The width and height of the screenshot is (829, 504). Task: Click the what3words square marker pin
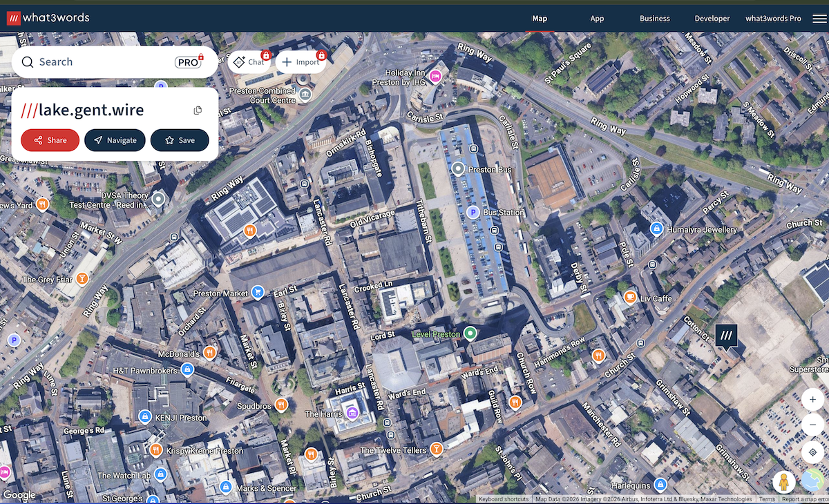tap(726, 337)
